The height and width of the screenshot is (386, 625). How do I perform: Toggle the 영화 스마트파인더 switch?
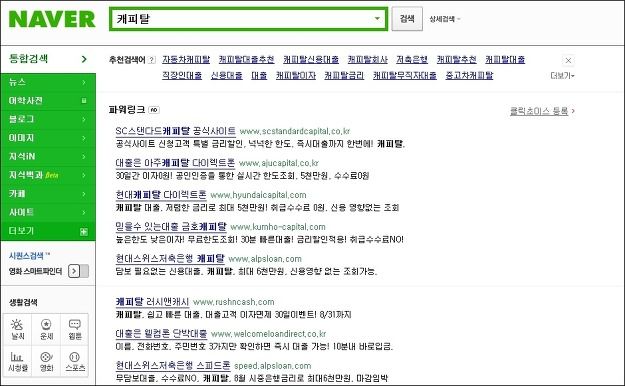pos(79,271)
